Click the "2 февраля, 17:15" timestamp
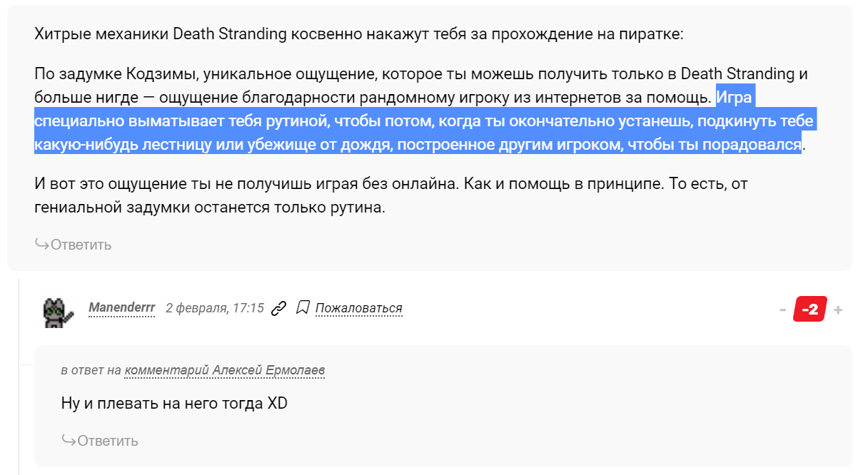The height and width of the screenshot is (475, 868). [215, 308]
